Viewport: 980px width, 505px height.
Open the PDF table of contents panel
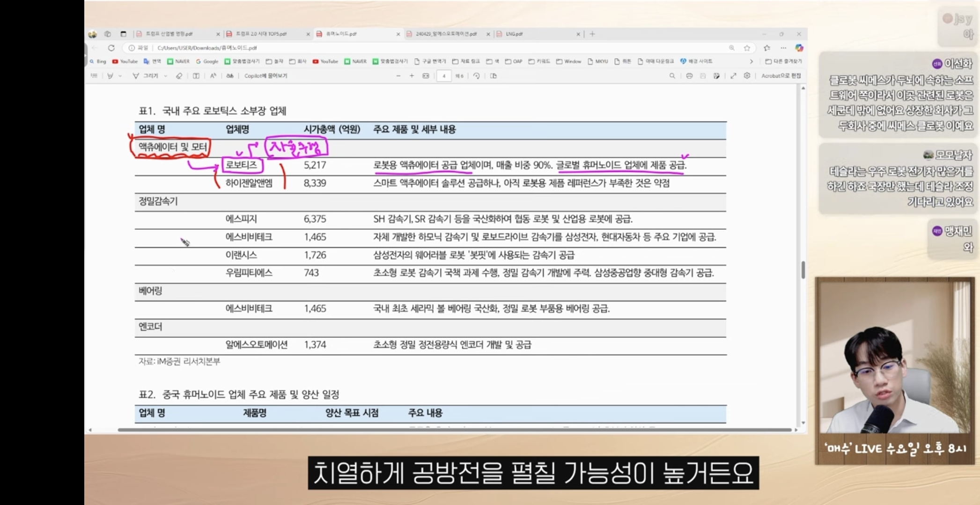[x=94, y=76]
